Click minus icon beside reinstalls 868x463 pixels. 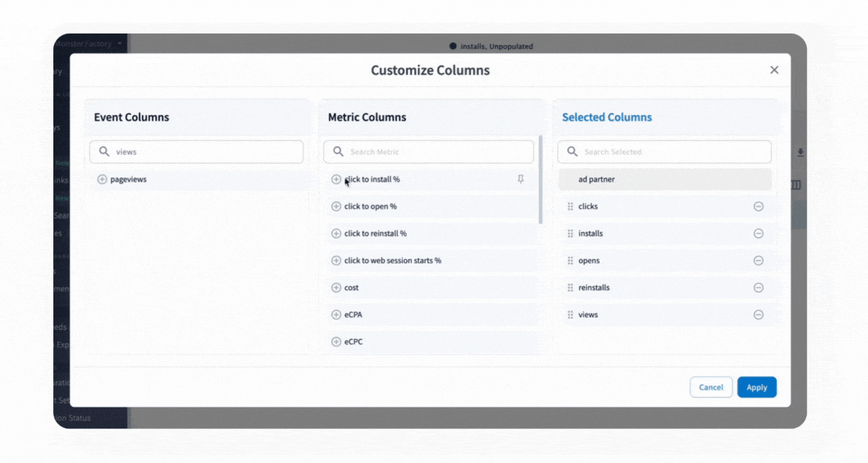(758, 288)
